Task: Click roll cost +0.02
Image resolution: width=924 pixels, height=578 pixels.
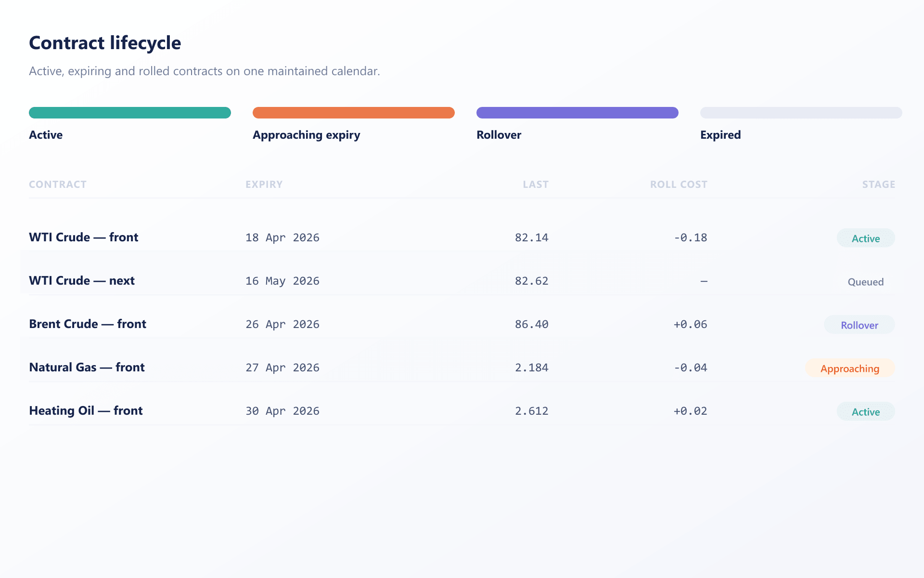Action: (691, 411)
